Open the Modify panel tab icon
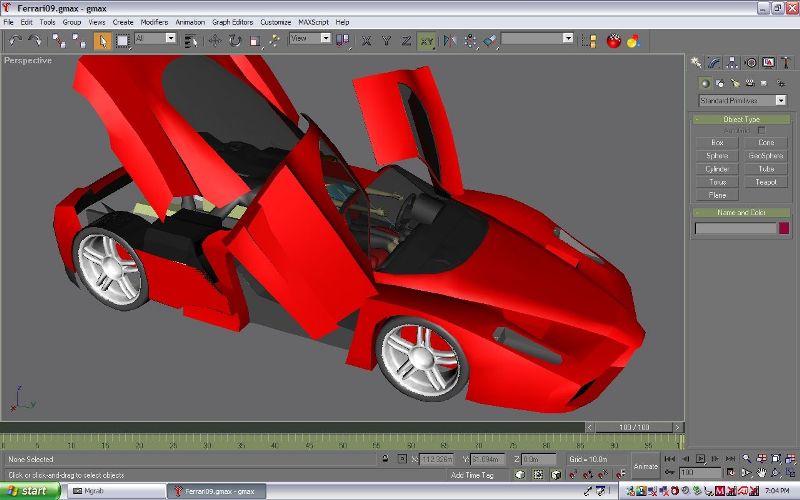 point(714,62)
